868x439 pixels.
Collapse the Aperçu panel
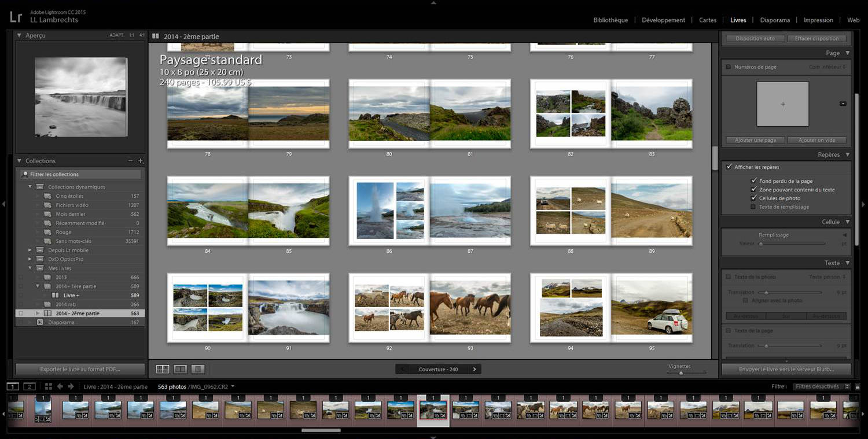(x=19, y=35)
